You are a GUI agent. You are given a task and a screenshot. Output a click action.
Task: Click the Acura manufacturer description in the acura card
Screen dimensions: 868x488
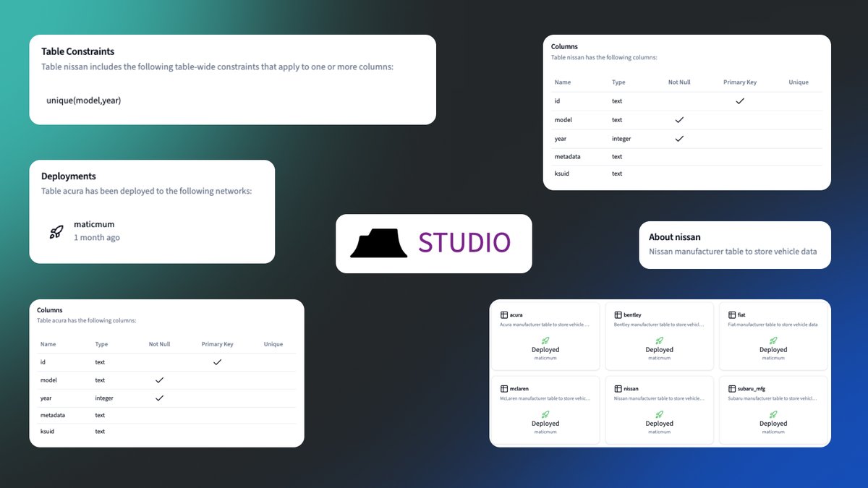point(545,325)
